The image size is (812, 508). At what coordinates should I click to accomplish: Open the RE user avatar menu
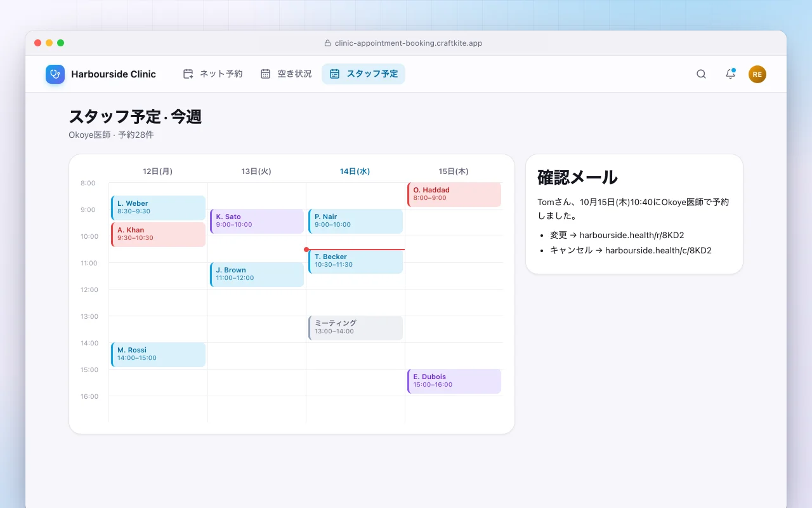[x=757, y=74]
